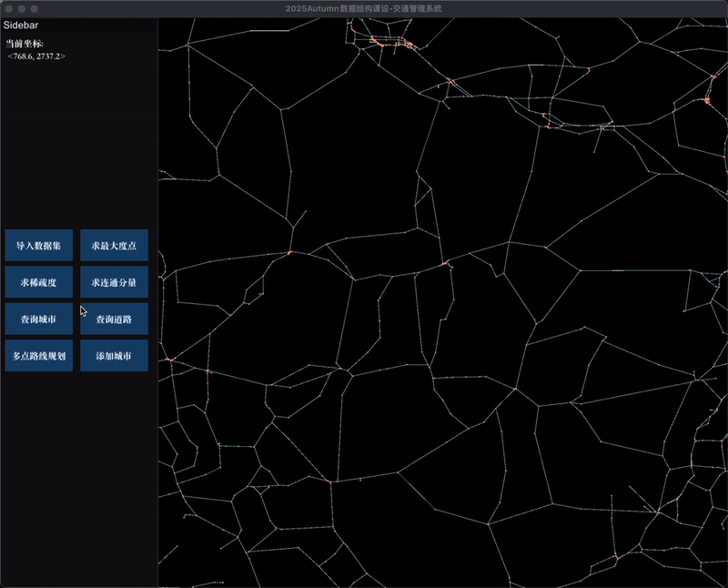This screenshot has height=588, width=728.
Task: Click the window title 2025Autumn数据结构课设-交通管理系统
Action: [x=363, y=8]
